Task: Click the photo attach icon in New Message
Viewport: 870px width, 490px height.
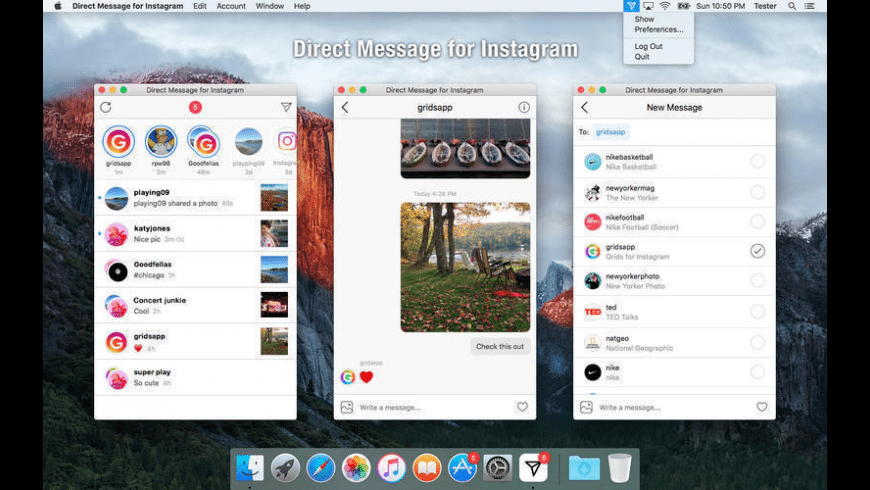Action: click(x=586, y=407)
